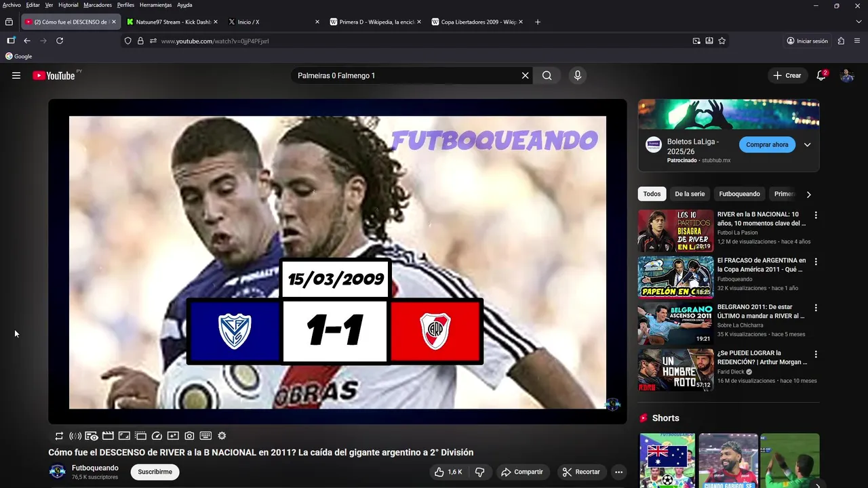Clip the video with Recortar
This screenshot has width=868, height=488.
[581, 472]
